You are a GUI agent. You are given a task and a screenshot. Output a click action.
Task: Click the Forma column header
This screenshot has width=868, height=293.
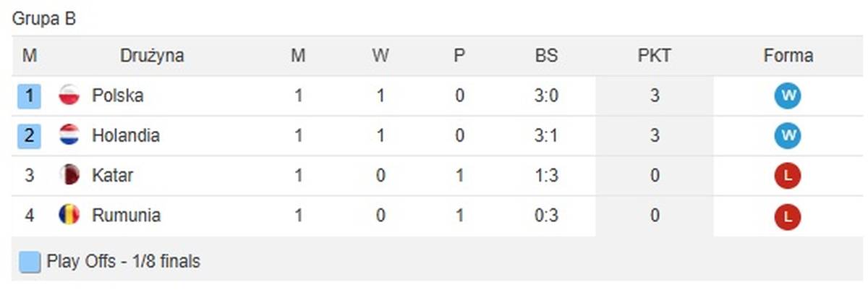[x=788, y=56]
